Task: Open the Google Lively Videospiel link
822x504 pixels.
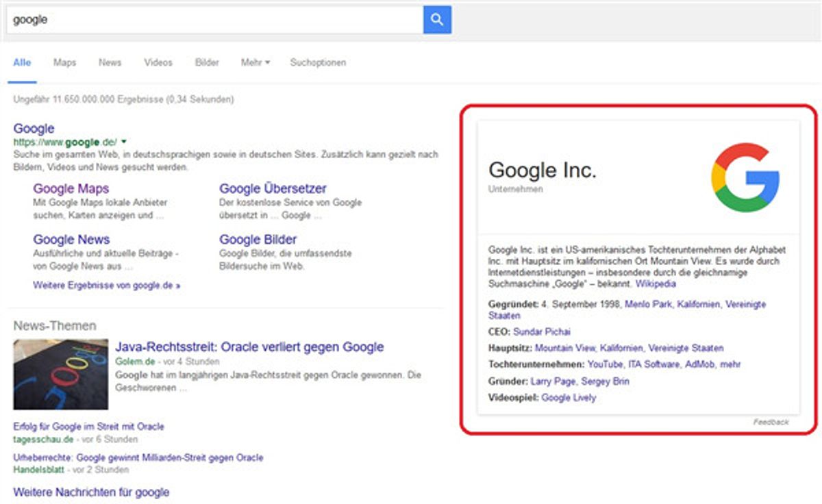Action: coord(569,398)
